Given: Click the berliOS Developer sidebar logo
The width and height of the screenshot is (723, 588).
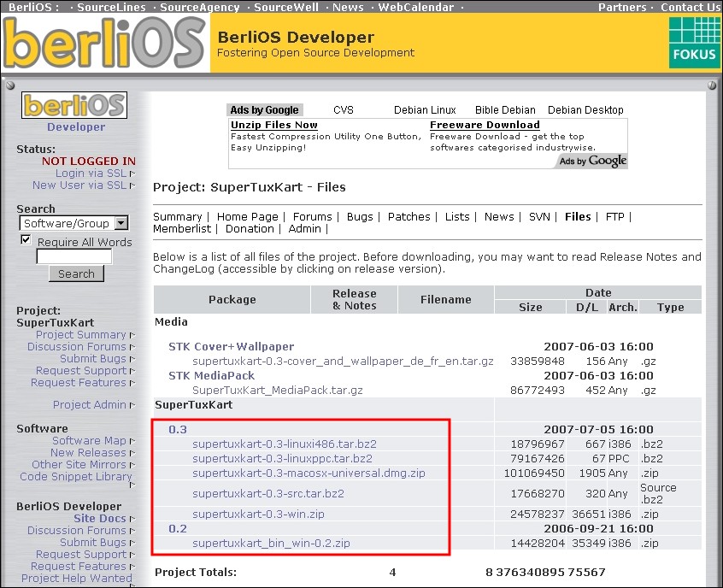Looking at the screenshot, I should [x=74, y=105].
